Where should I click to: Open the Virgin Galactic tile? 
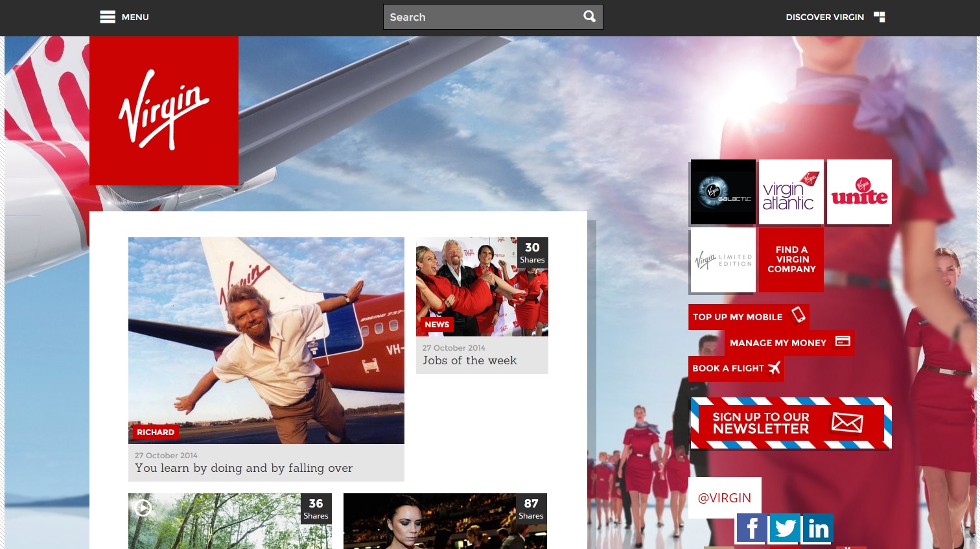[723, 192]
